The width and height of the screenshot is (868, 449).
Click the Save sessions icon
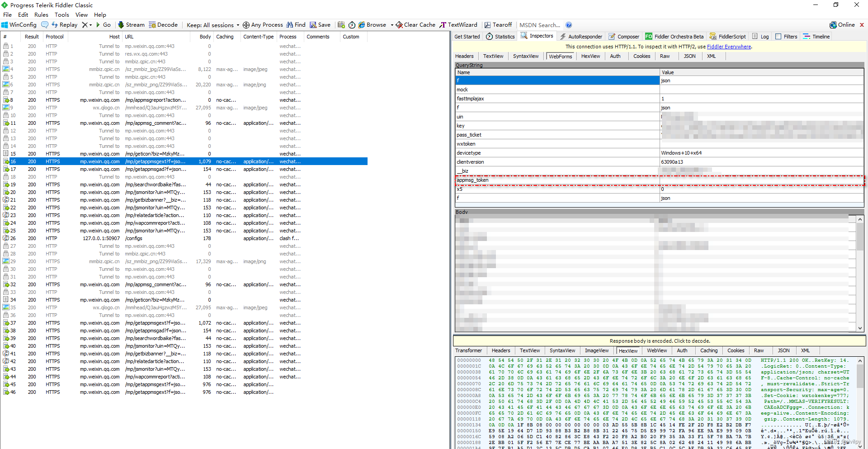pos(313,25)
